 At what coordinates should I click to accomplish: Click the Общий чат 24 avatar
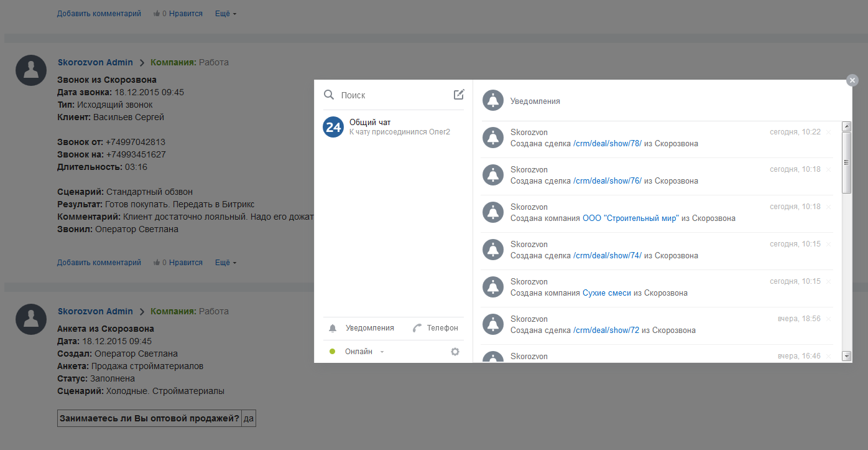coord(333,127)
